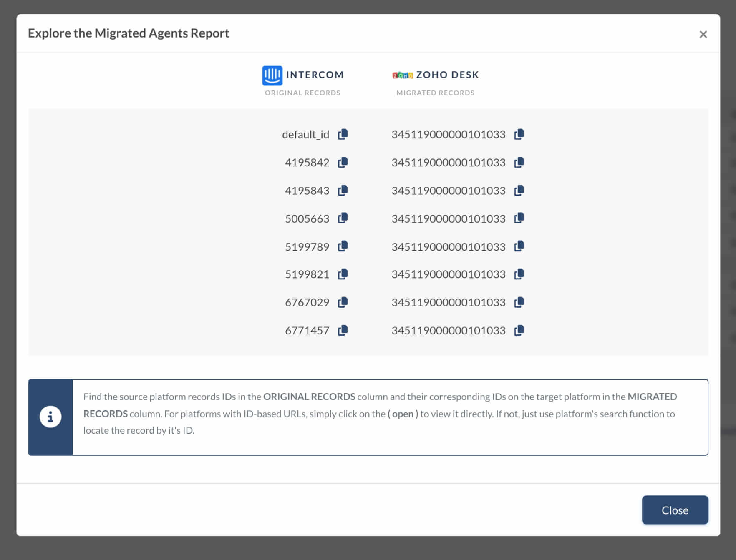Image resolution: width=736 pixels, height=560 pixels.
Task: Select the original ID text 5005663
Action: (307, 218)
